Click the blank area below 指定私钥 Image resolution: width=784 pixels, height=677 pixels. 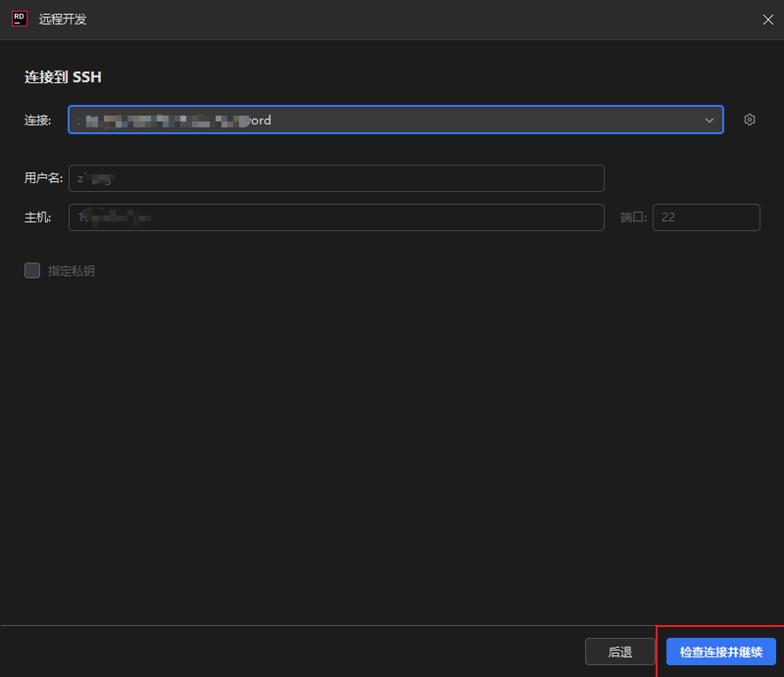[392, 441]
